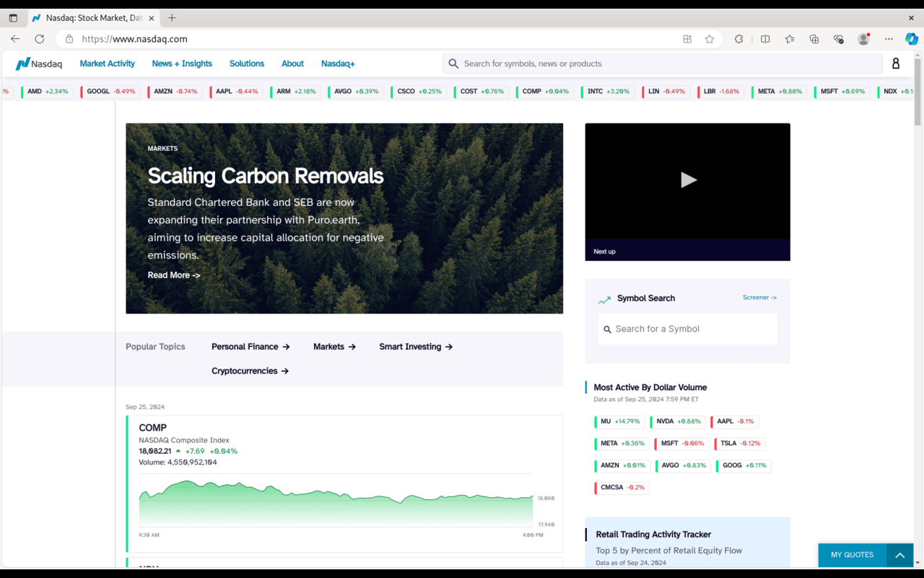Open the user account icon
This screenshot has width=924, height=578.
coord(896,64)
